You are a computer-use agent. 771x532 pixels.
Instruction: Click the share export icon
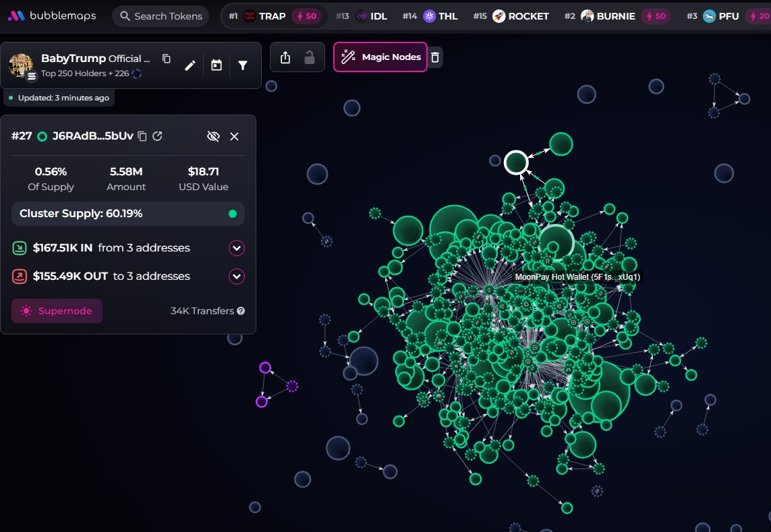[285, 57]
